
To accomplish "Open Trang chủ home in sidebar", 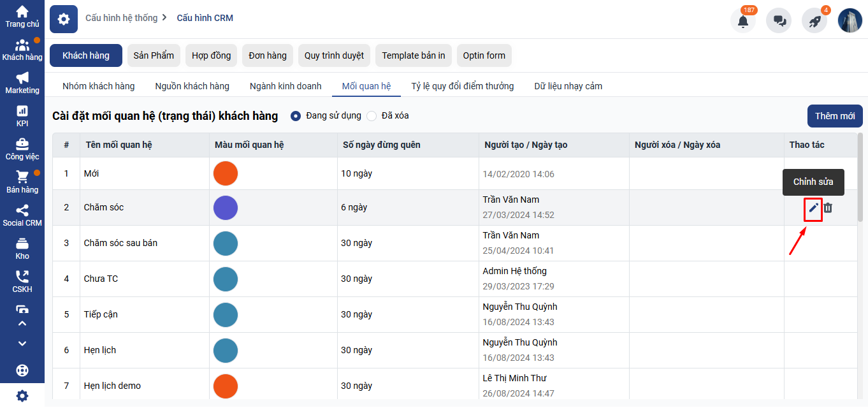I will point(22,17).
